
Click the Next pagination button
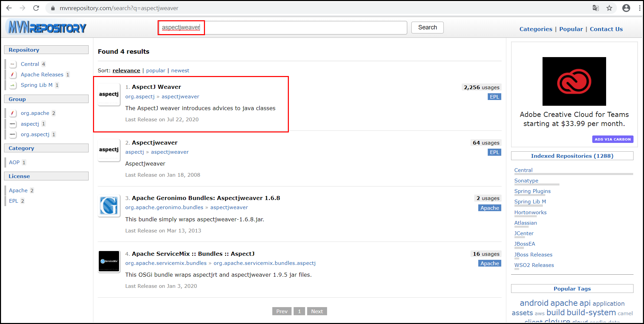[x=317, y=311]
